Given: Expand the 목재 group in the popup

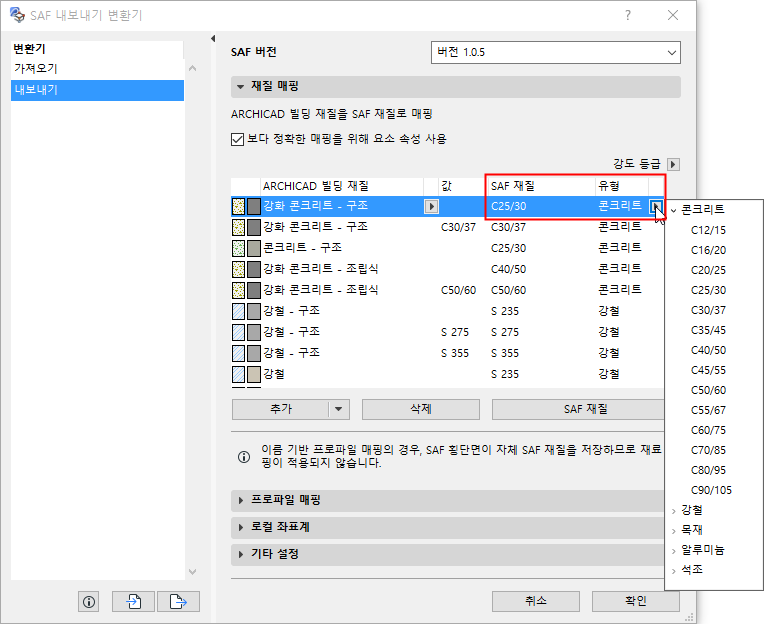Looking at the screenshot, I should coord(673,531).
